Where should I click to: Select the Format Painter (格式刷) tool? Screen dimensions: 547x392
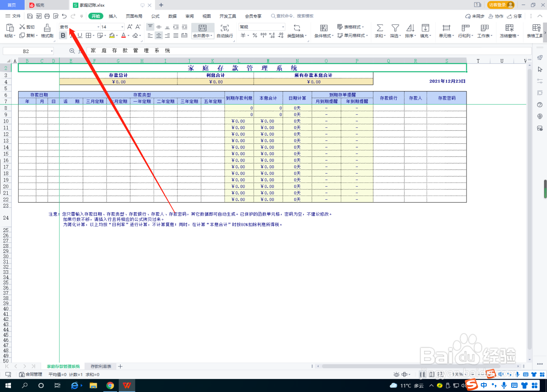click(47, 31)
